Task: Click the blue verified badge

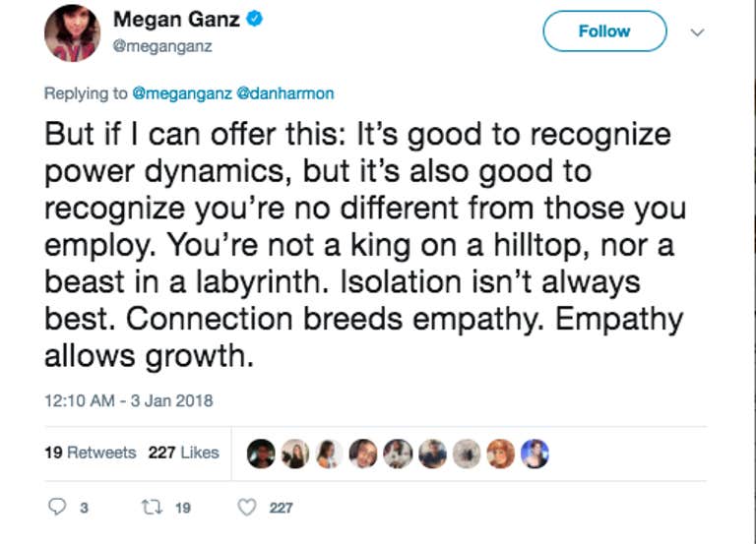Action: [255, 20]
